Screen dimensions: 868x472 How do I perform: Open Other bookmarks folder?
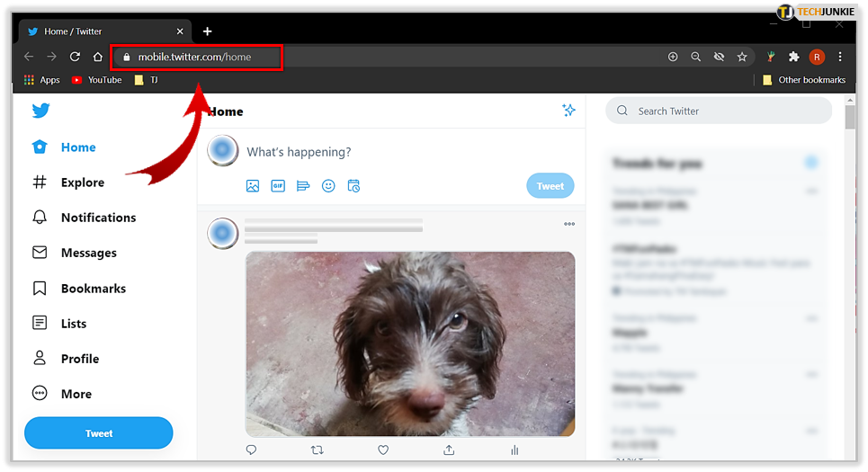[x=804, y=80]
